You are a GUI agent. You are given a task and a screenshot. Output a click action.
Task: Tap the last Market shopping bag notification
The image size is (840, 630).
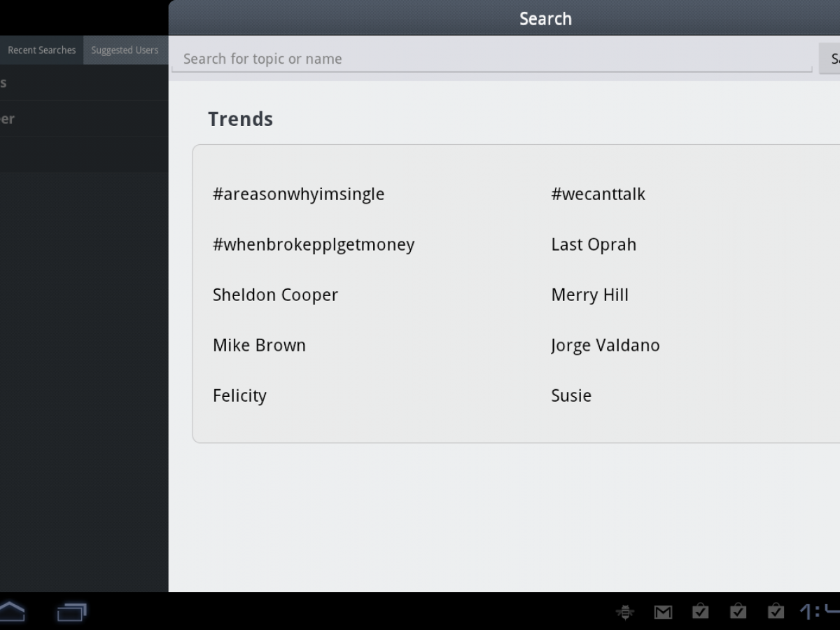[776, 612]
